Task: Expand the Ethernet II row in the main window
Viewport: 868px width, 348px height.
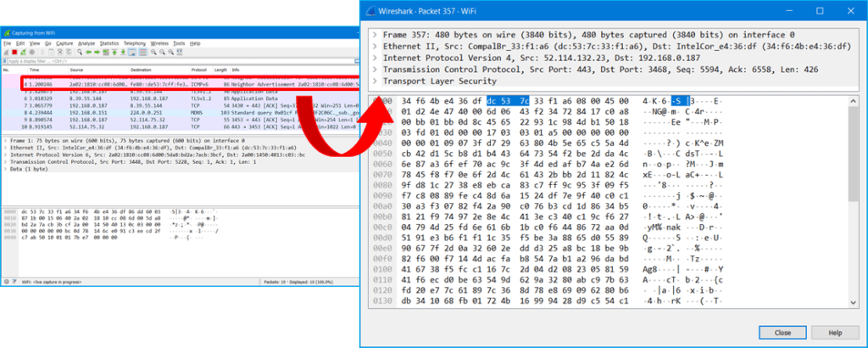Action: (5, 148)
